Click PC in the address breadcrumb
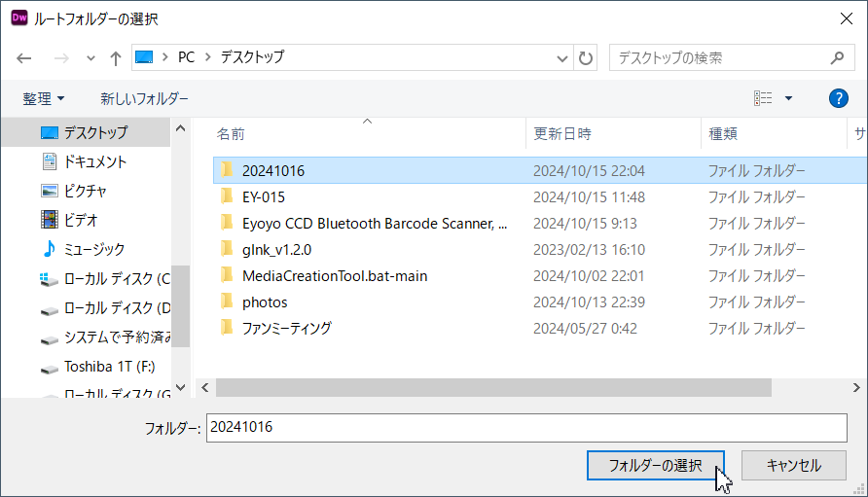 coord(186,57)
